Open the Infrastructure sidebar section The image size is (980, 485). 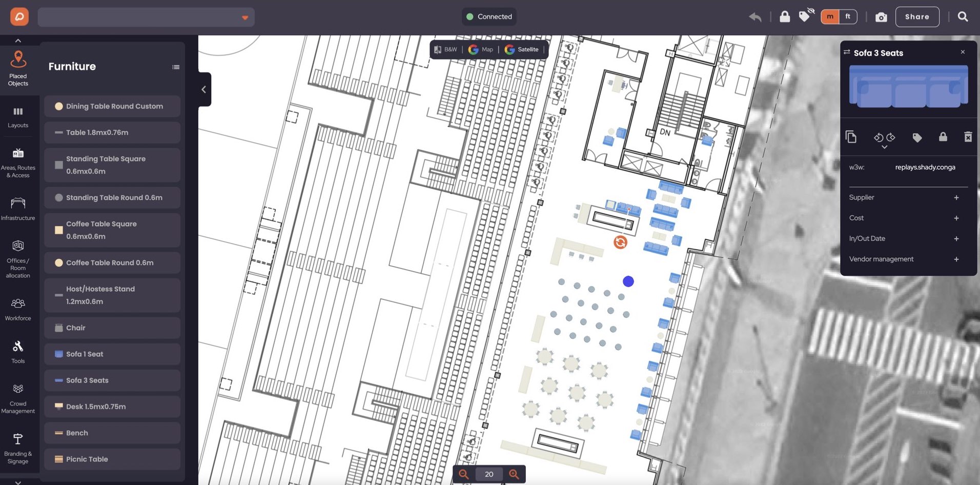pos(18,209)
